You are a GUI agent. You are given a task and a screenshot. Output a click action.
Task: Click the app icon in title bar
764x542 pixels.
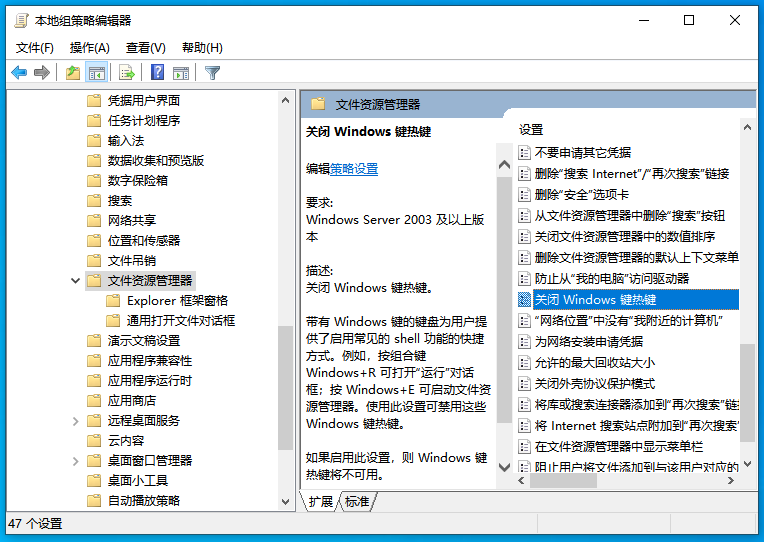pos(21,20)
